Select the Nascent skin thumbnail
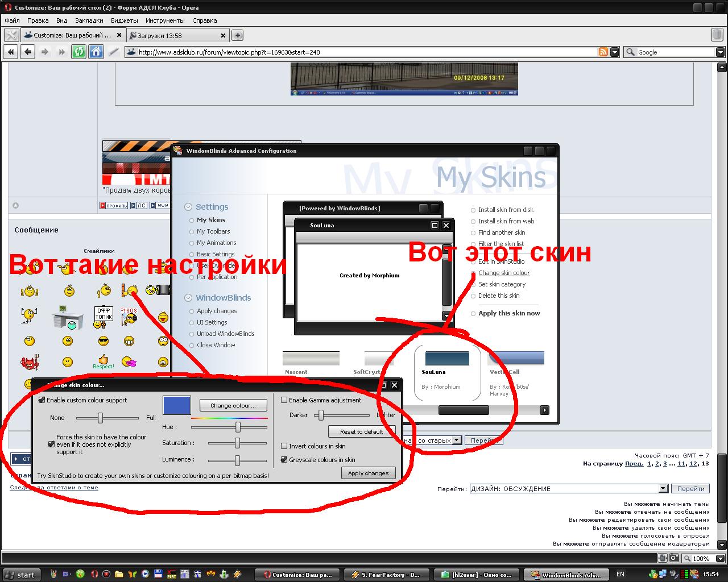728x582 pixels. click(x=311, y=358)
